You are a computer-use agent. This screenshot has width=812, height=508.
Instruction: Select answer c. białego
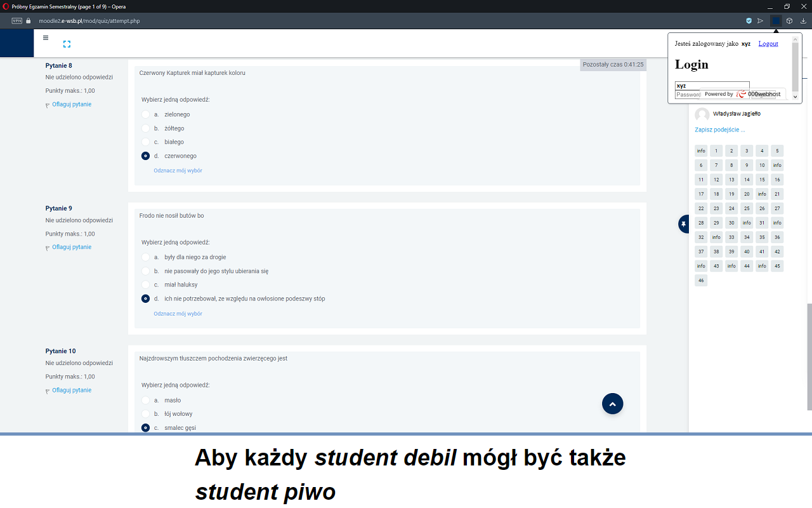point(146,142)
